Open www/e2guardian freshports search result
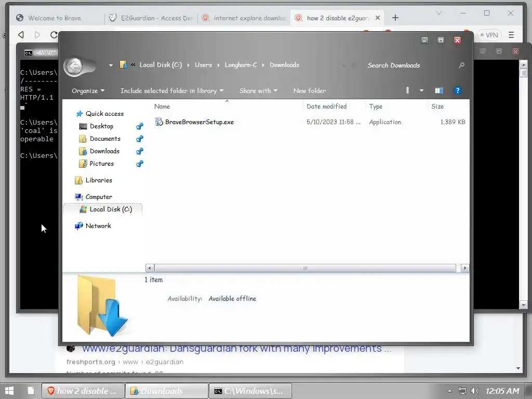 point(237,349)
